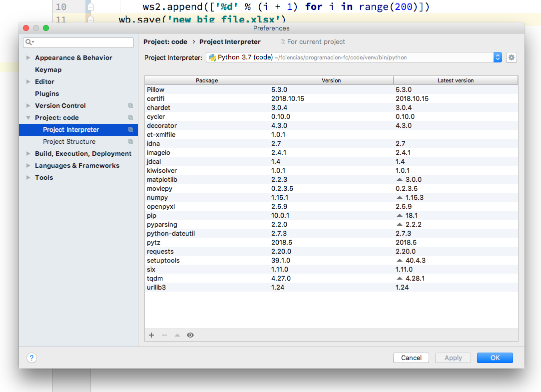Expand the Version Control arrow
The width and height of the screenshot is (541, 392).
point(28,106)
